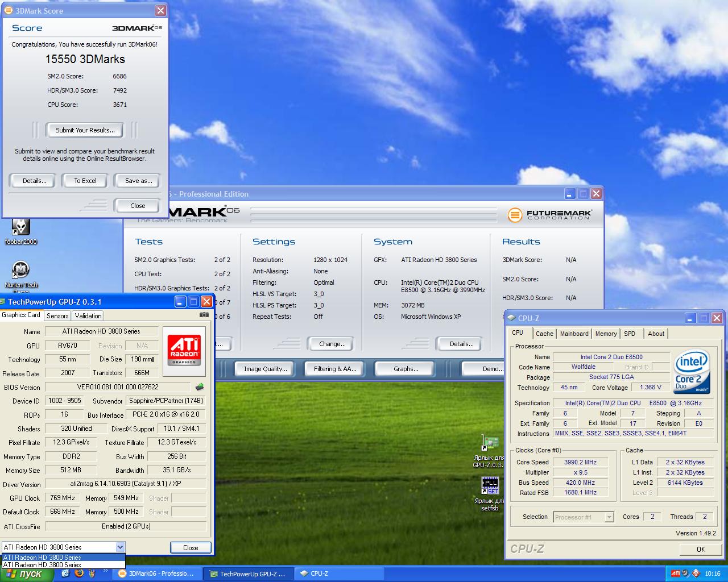Select the Graphics Card tab in GPU-Z
This screenshot has height=582, width=728.
[21, 315]
